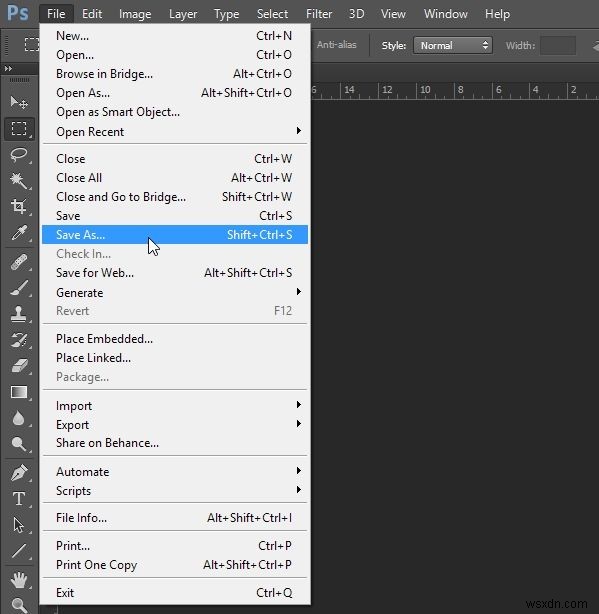The height and width of the screenshot is (614, 599).
Task: Open the Style dropdown set to Normal
Action: (x=453, y=45)
